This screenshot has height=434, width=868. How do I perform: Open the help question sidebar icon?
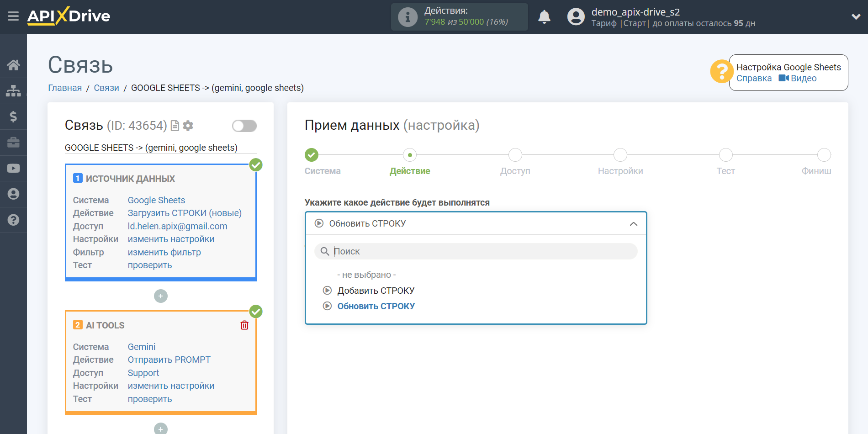(13, 220)
